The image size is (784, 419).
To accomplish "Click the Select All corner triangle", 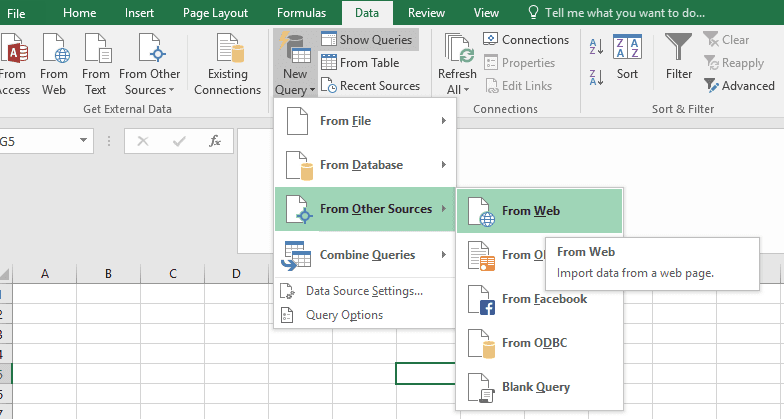I will [4, 274].
